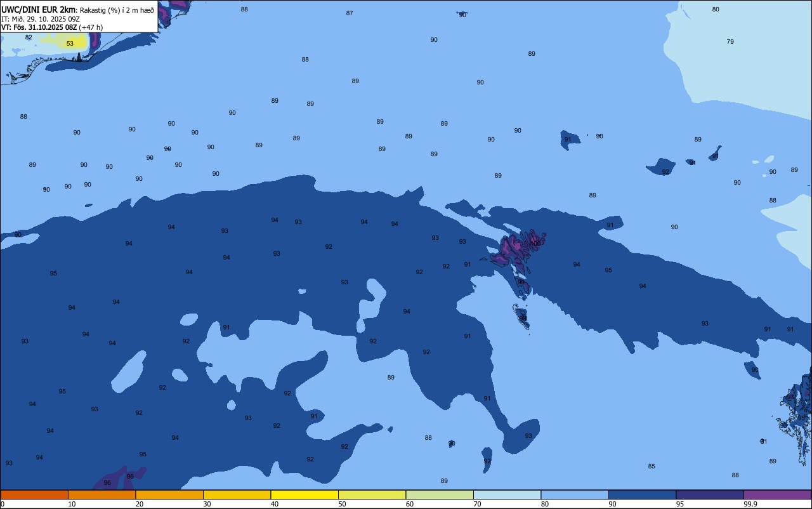
Task: Click the dark blue 90–95 legend band
Action: (x=642, y=494)
